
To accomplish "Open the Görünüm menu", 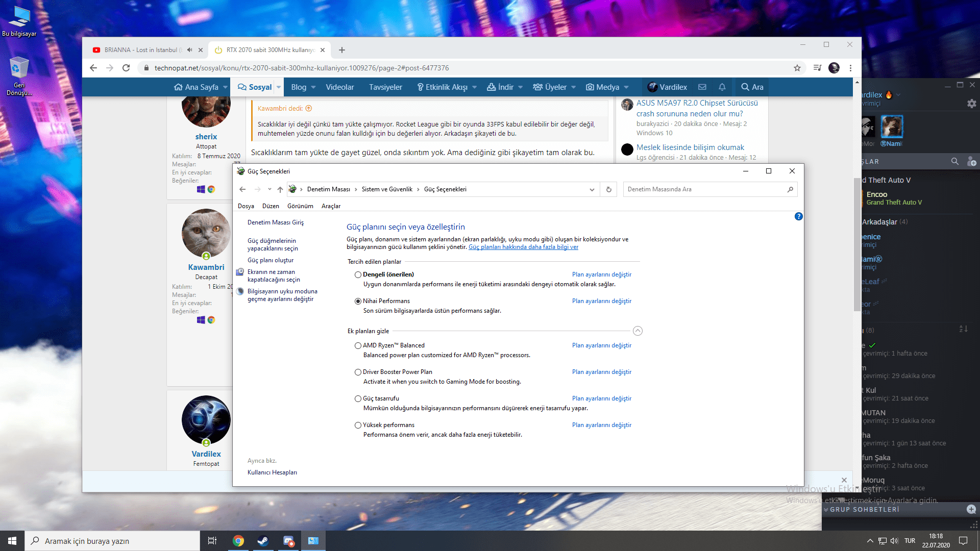I will (300, 206).
